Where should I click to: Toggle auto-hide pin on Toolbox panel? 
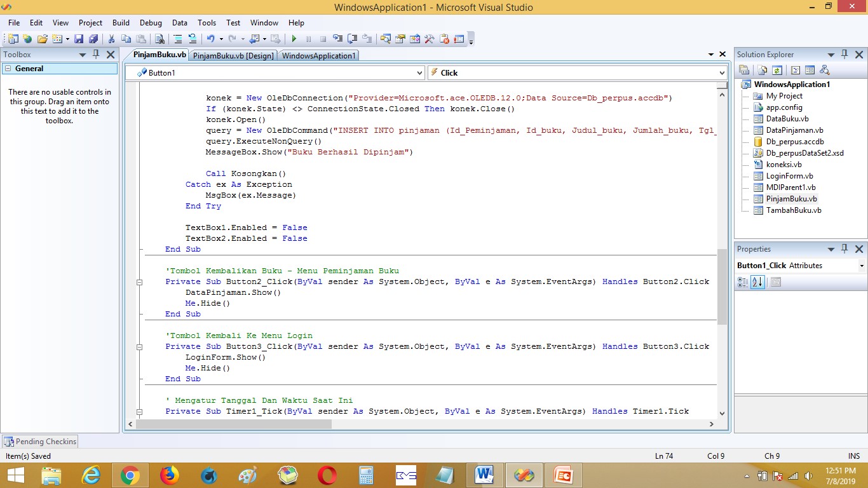pos(96,55)
